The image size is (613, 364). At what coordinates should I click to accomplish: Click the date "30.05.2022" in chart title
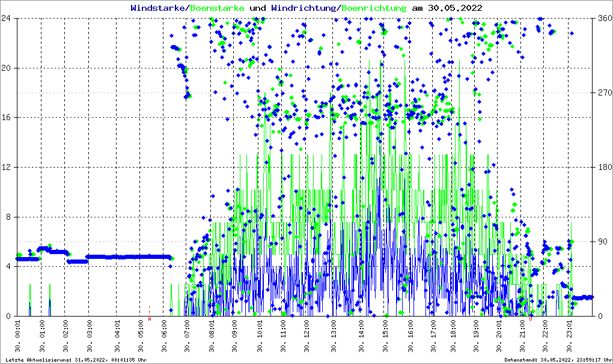454,8
